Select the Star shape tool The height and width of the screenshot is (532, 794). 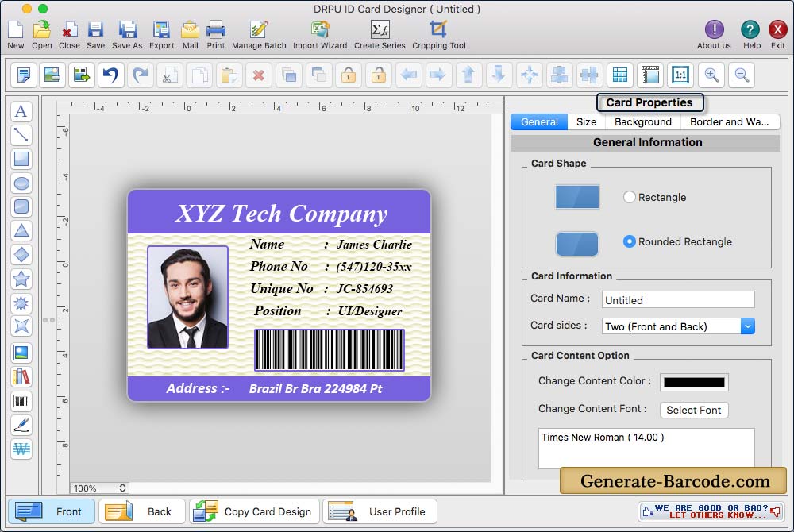click(21, 279)
